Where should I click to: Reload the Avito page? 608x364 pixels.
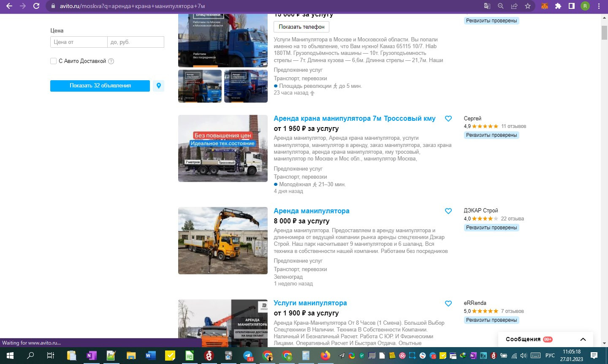pyautogui.click(x=36, y=6)
